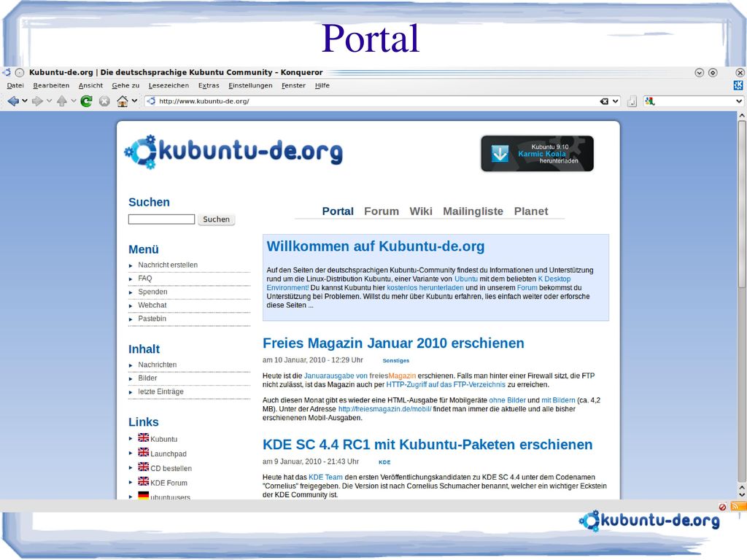Go up one level with the Up arrow
This screenshot has height=560, width=747.
[x=61, y=101]
